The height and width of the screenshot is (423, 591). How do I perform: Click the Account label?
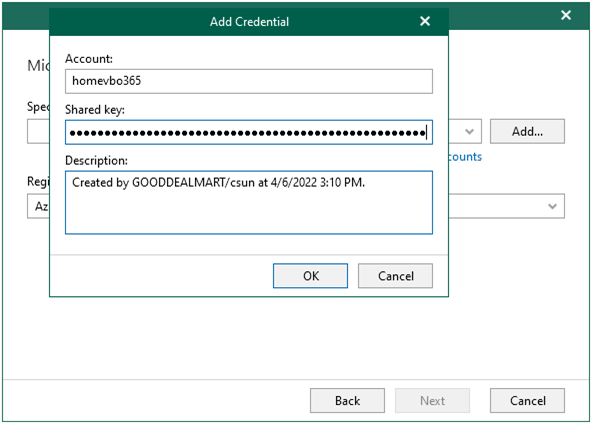89,59
